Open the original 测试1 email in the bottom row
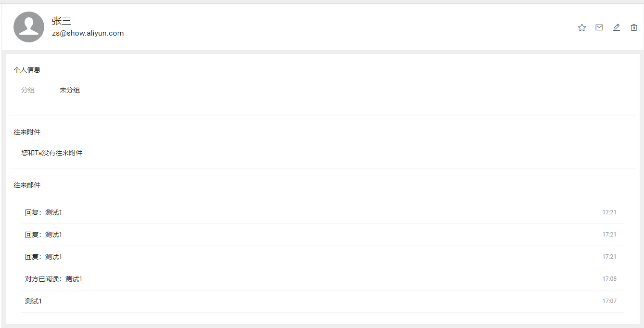 tap(34, 301)
